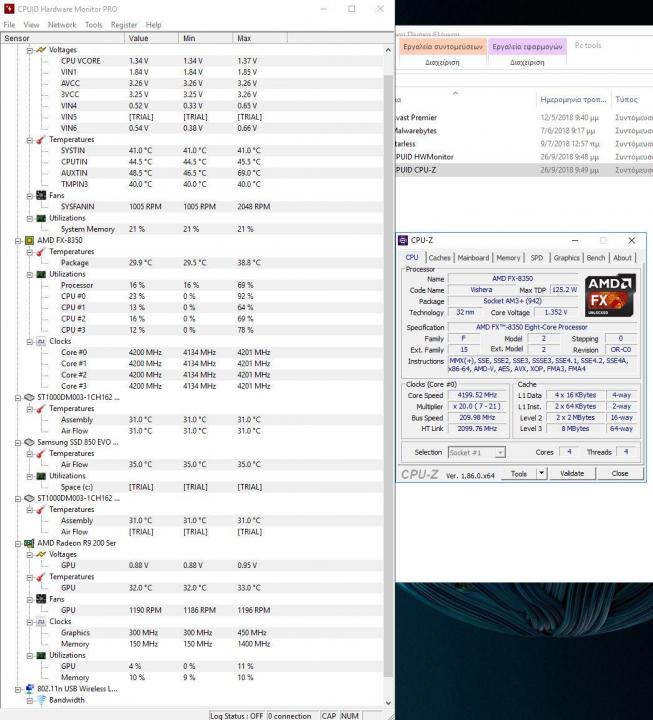Click the Min column header
This screenshot has width=653, height=720.
click(205, 38)
